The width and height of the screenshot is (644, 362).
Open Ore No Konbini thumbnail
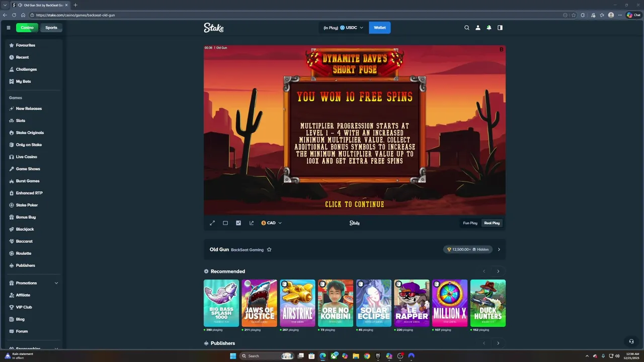(x=336, y=303)
